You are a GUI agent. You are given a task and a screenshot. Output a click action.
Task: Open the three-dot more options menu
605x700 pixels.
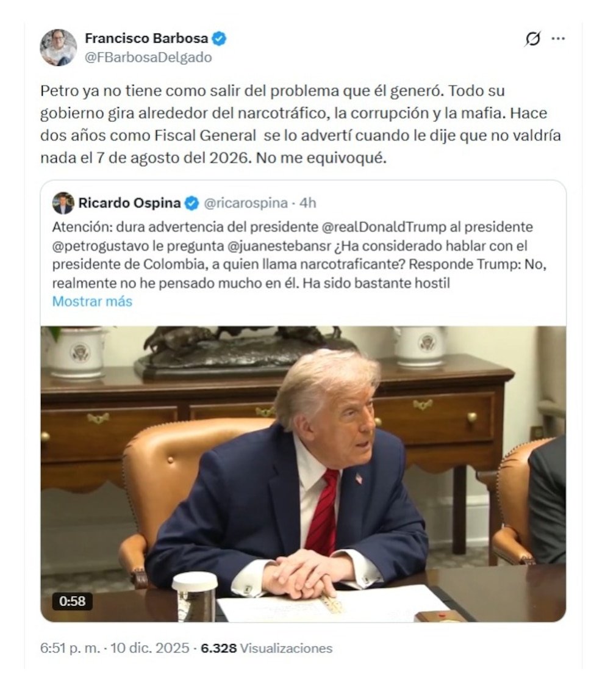[x=558, y=38]
